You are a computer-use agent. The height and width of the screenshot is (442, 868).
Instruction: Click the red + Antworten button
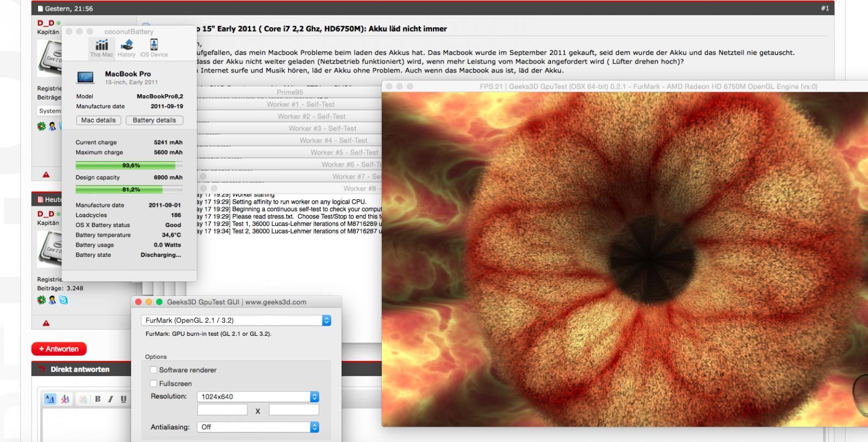point(59,349)
